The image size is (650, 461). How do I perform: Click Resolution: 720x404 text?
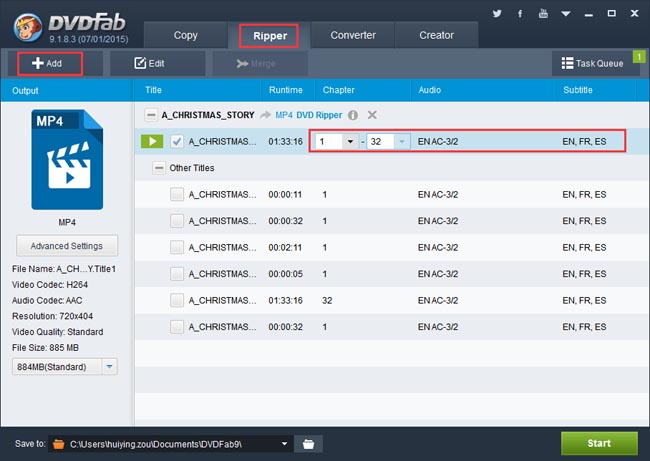tap(52, 316)
